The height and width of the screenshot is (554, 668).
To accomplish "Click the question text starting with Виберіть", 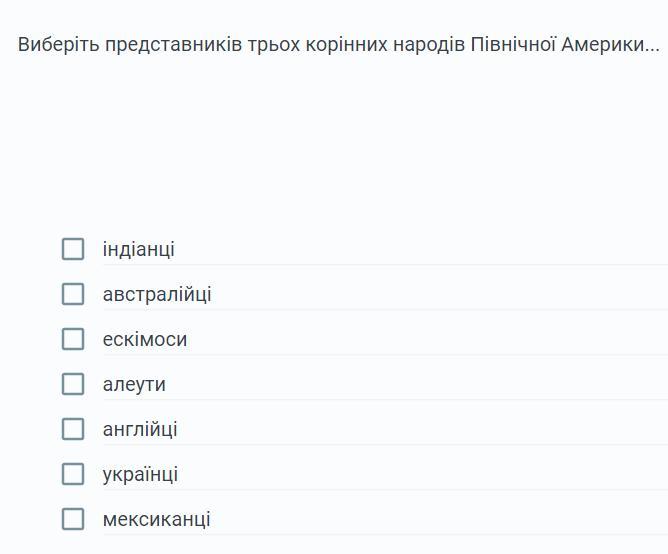I will [x=338, y=45].
